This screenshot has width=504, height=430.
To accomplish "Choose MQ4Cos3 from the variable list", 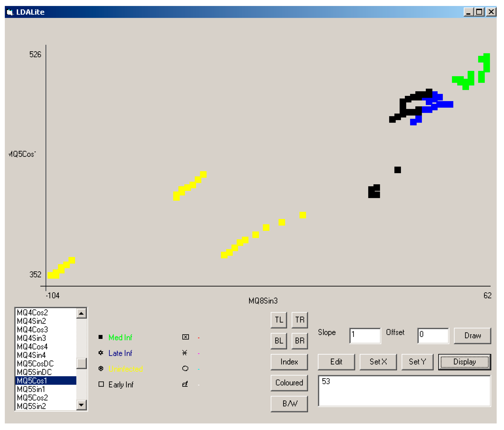I will click(x=32, y=329).
